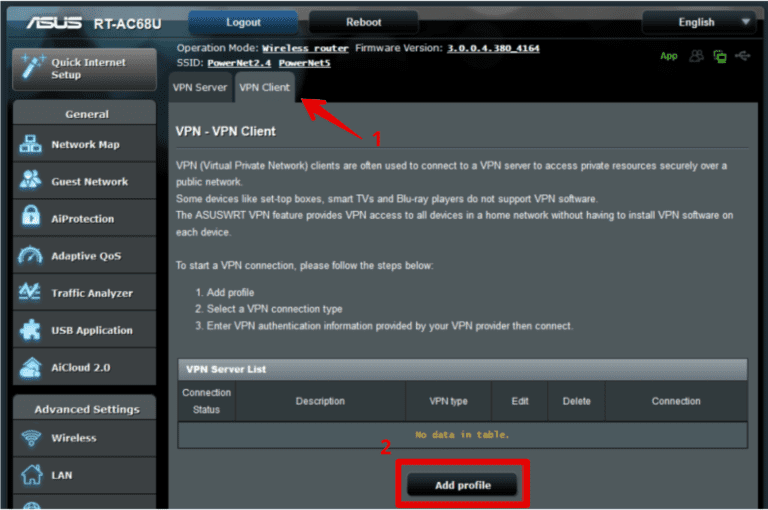Go to Guest Network settings

tap(85, 181)
